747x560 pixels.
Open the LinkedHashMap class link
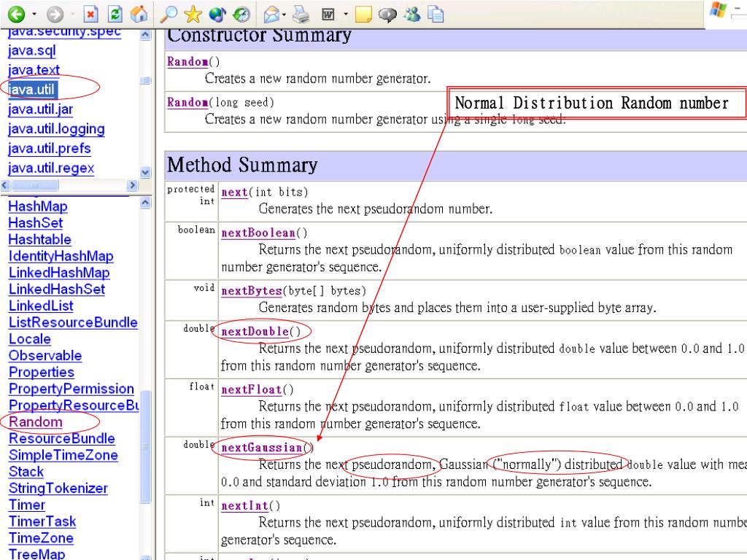coord(59,273)
